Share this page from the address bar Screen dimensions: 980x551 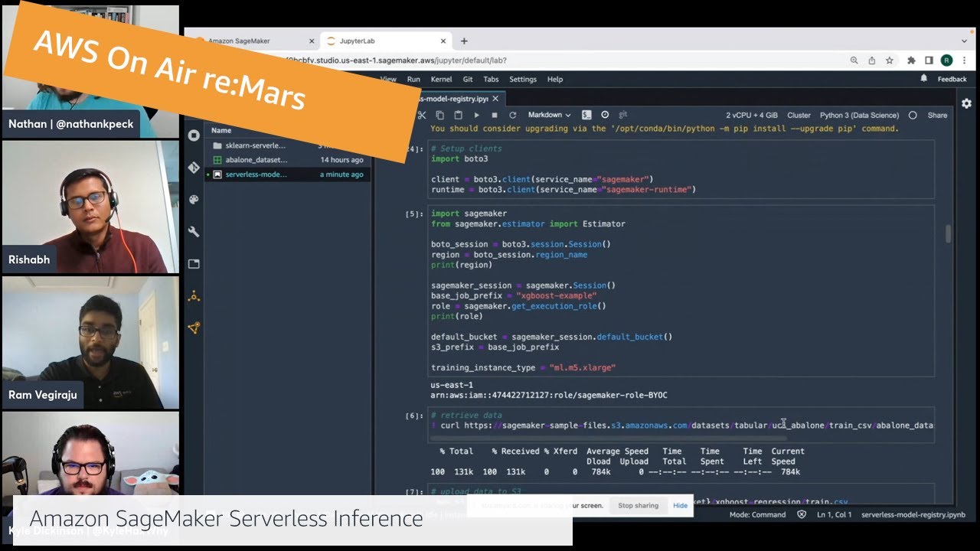(x=872, y=60)
